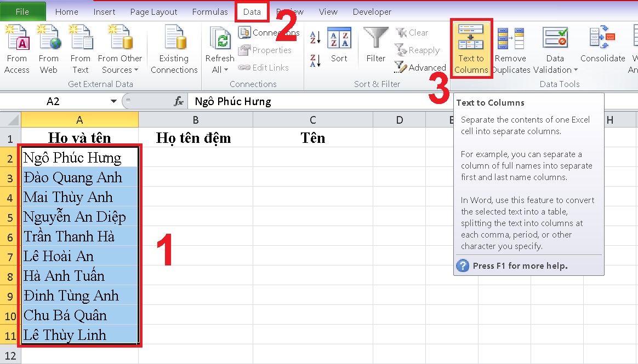
Task: Select cell Lê Thùy Linh
Action: click(80, 335)
